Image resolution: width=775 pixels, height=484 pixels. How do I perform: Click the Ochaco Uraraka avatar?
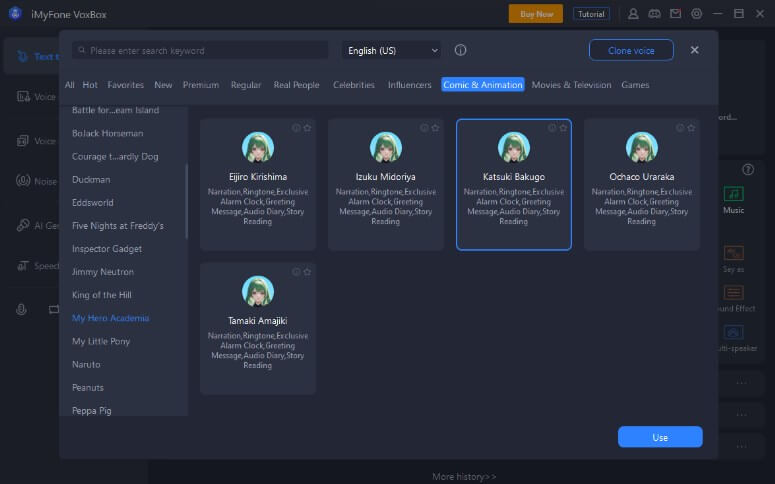point(642,147)
